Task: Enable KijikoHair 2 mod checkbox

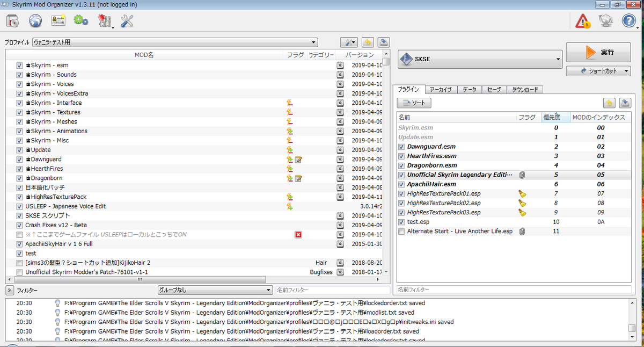Action: click(19, 263)
